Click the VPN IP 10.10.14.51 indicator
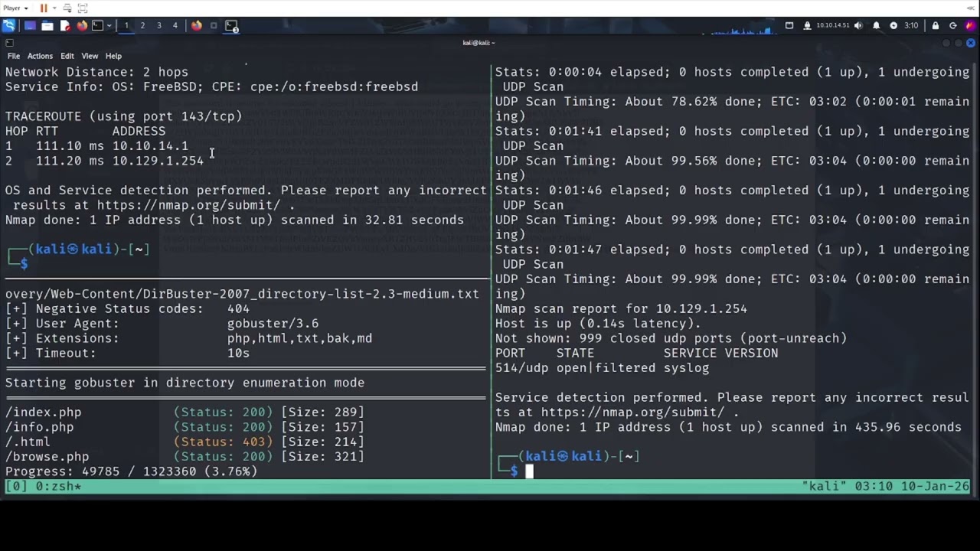This screenshot has height=551, width=980. (x=833, y=25)
